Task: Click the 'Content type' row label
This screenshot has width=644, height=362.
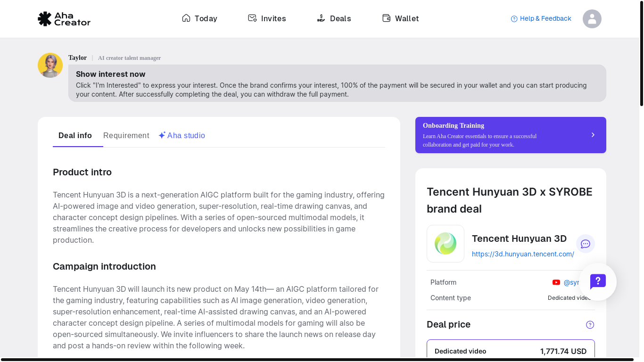Action: click(451, 298)
